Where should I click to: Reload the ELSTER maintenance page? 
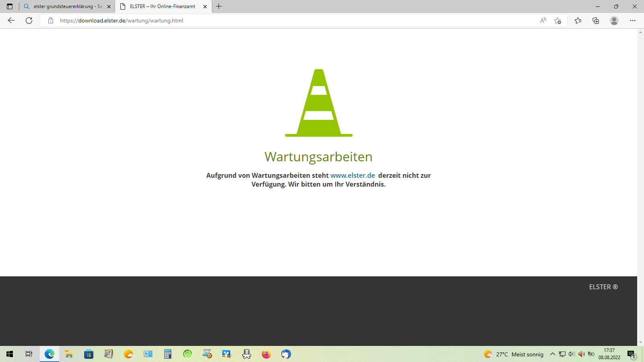click(x=29, y=21)
